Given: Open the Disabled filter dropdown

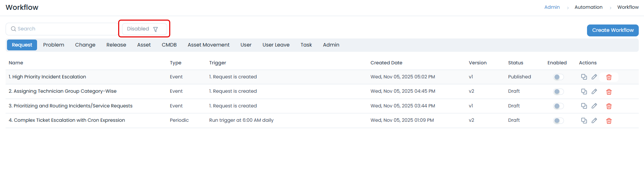Looking at the screenshot, I should pos(144,29).
